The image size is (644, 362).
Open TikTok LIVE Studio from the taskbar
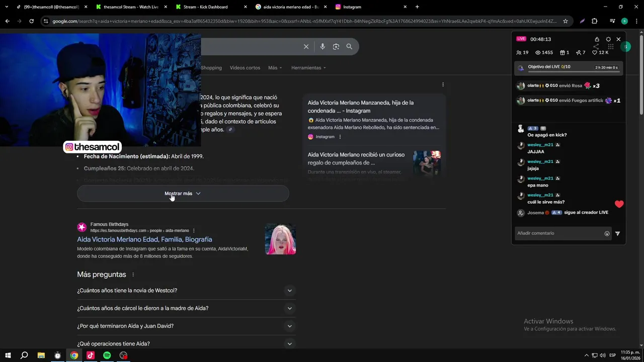coord(91,355)
